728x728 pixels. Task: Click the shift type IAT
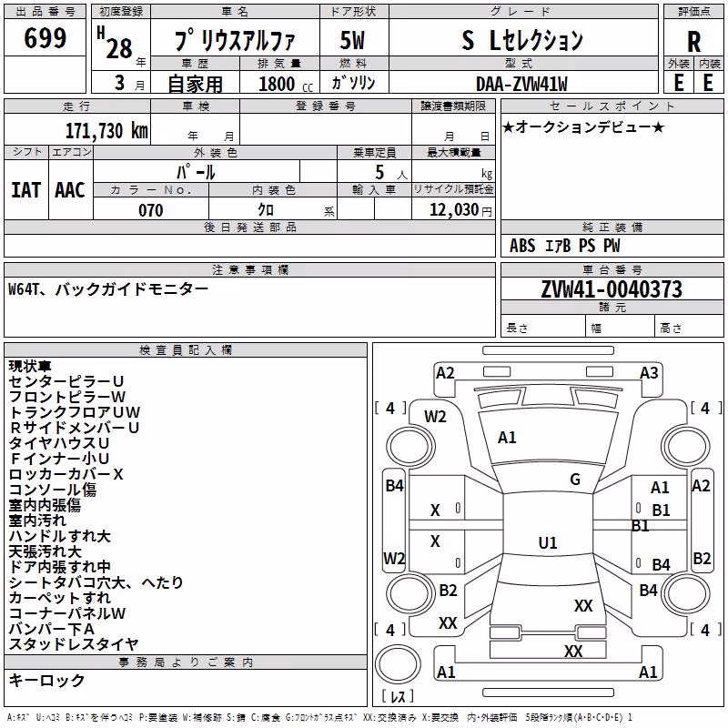pyautogui.click(x=26, y=190)
